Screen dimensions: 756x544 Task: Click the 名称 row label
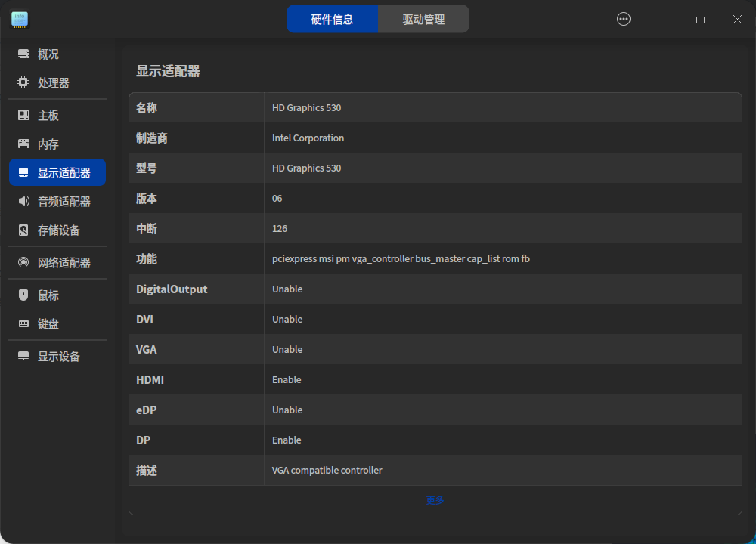pyautogui.click(x=147, y=107)
